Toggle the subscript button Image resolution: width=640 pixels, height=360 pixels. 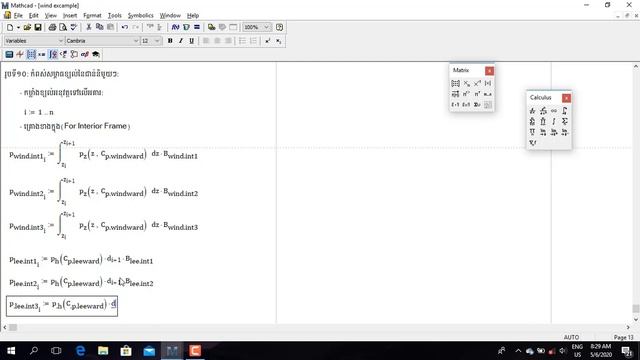(x=278, y=41)
